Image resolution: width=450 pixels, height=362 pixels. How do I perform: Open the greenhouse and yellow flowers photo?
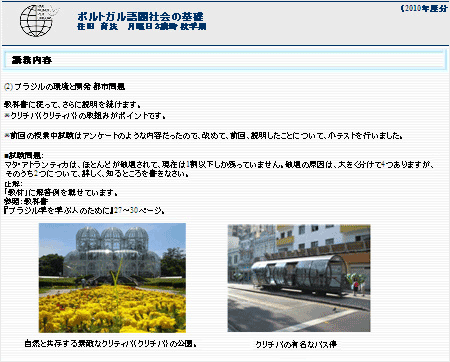coord(112,278)
